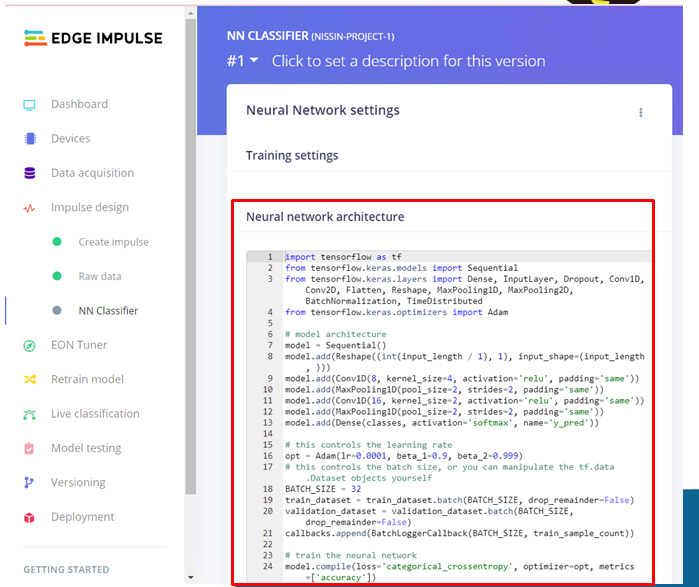Viewport: 699px width, 587px height.
Task: Select Impulse design menu item
Action: point(90,207)
